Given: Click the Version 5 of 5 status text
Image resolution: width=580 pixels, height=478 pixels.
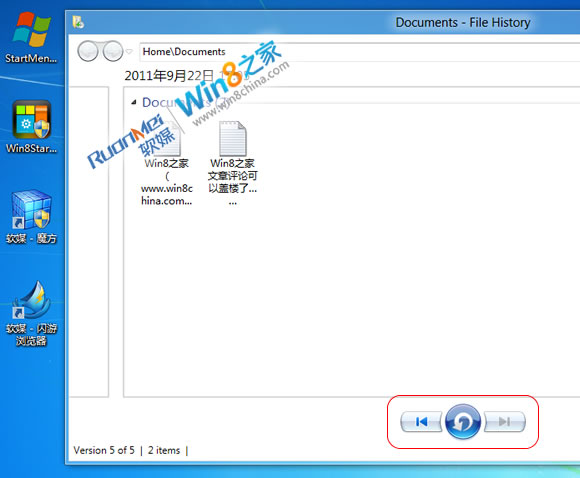Looking at the screenshot, I should [x=104, y=450].
